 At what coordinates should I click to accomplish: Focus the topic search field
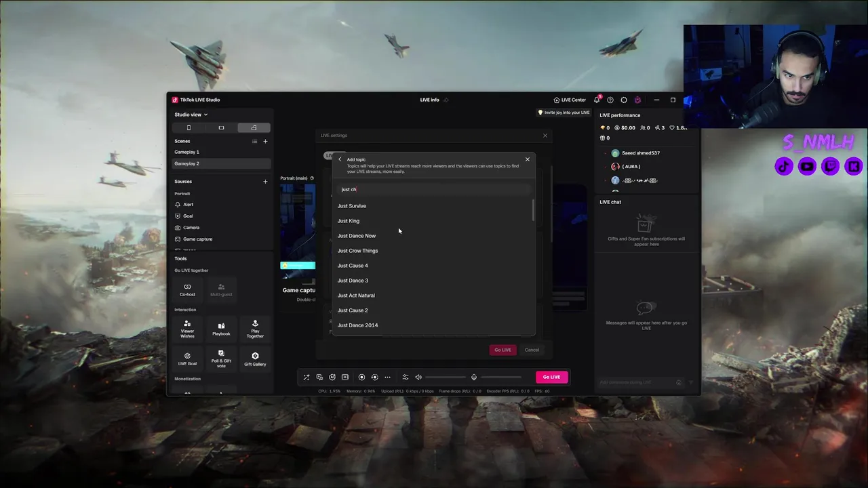[x=434, y=189]
